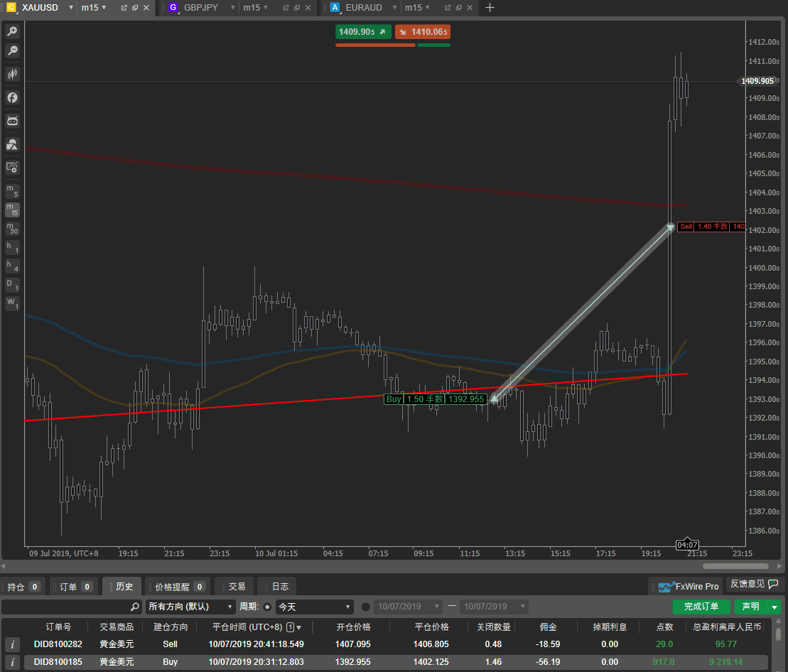788x672 pixels.
Task: Click the XAUUSD duplicate chart icon
Action: point(135,8)
